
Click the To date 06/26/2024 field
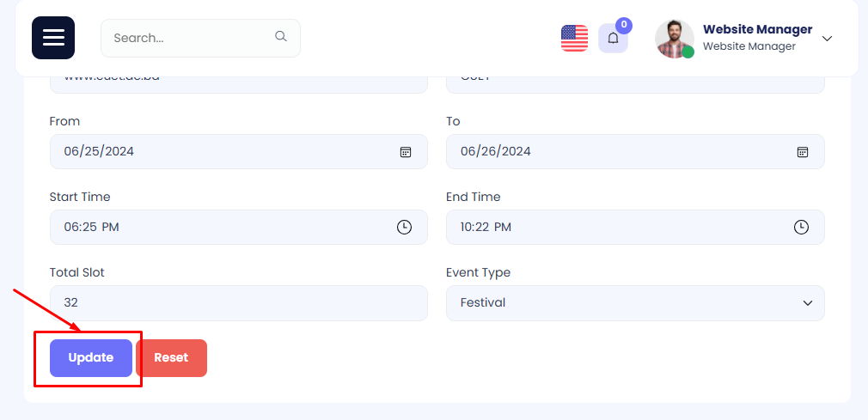tap(610, 152)
